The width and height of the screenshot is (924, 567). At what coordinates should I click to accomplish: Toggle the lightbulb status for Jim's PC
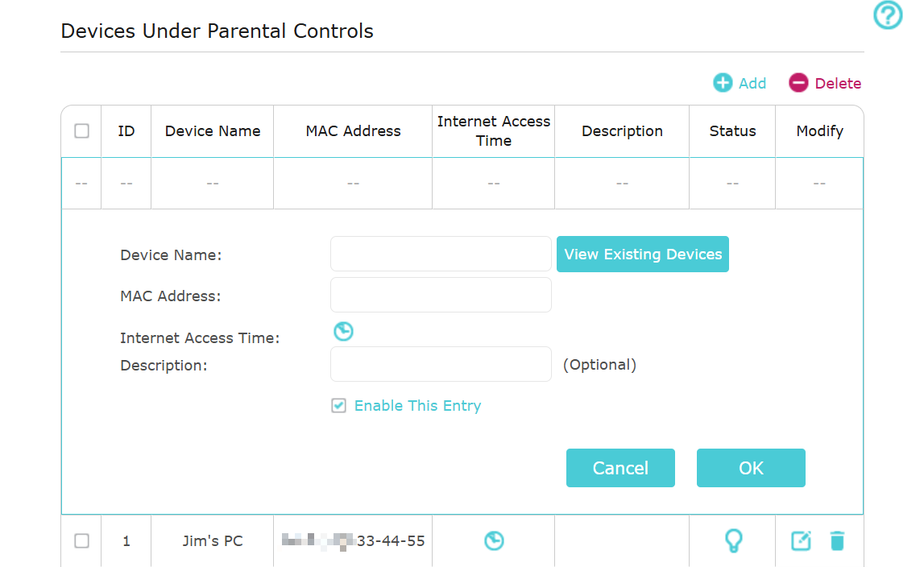point(732,541)
